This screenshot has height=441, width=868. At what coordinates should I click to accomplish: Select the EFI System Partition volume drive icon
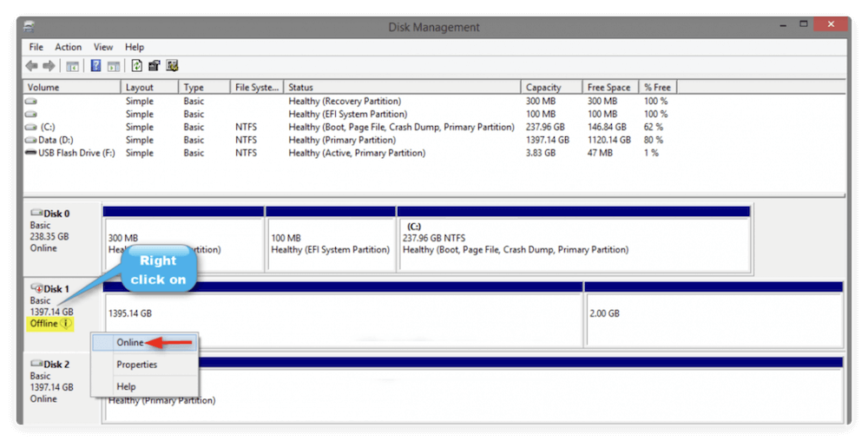(x=31, y=114)
